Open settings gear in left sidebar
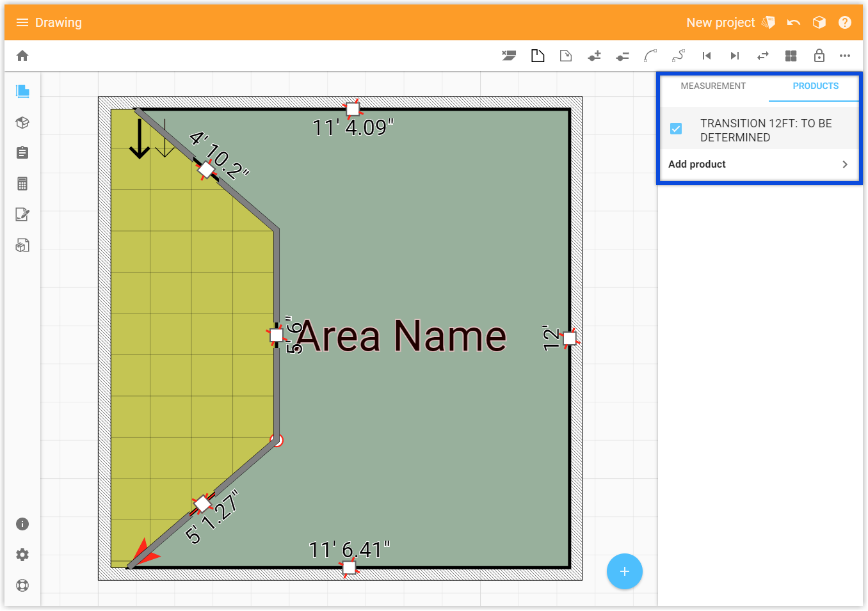The image size is (868, 611). 22,555
